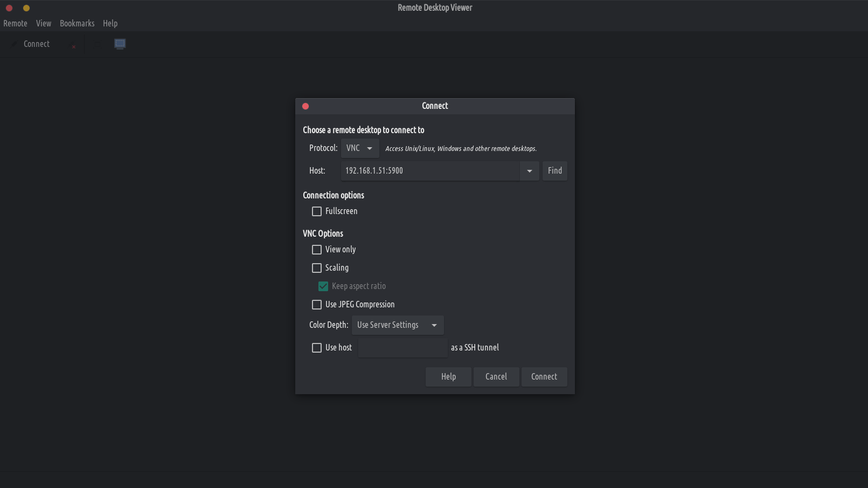868x488 pixels.
Task: Click the SSH tunnel host text field
Action: [x=402, y=348]
